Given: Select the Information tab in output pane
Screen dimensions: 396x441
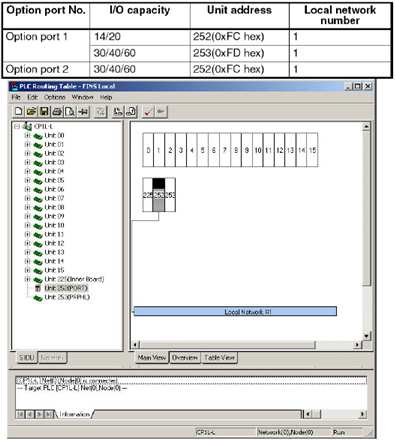Looking at the screenshot, I should 74,414.
